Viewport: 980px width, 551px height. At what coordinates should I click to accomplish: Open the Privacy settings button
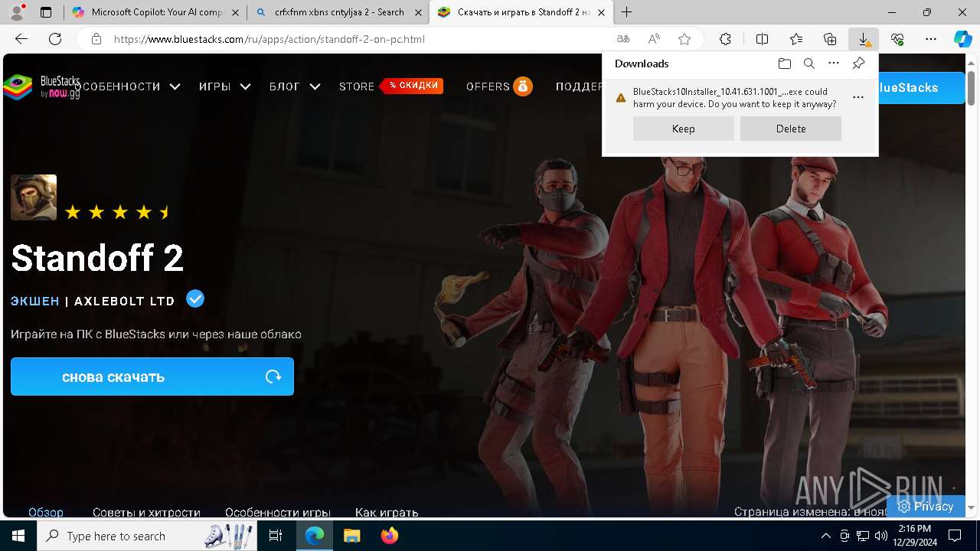[x=926, y=506]
